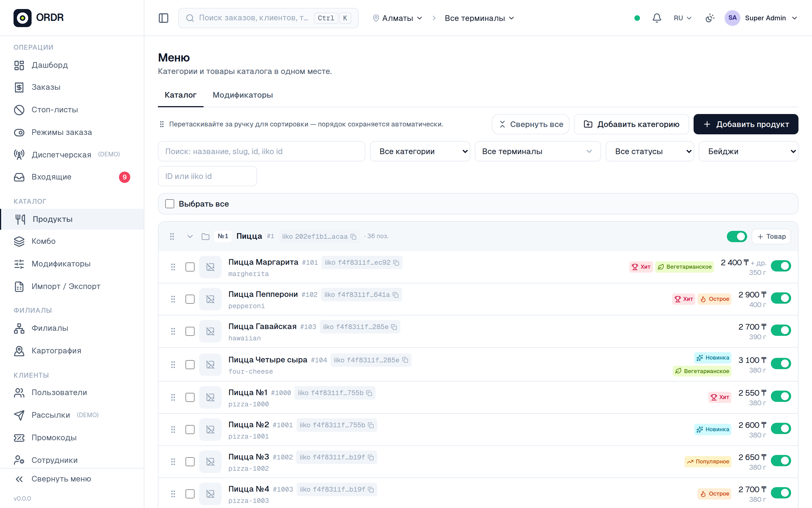Copy iiko id for Пицца Маргарита
Image resolution: width=812 pixels, height=508 pixels.
tap(396, 263)
